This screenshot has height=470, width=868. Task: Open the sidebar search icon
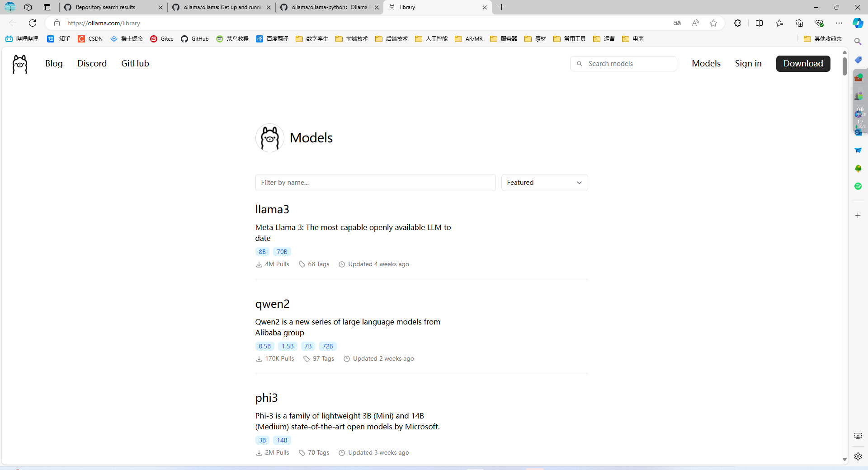858,42
